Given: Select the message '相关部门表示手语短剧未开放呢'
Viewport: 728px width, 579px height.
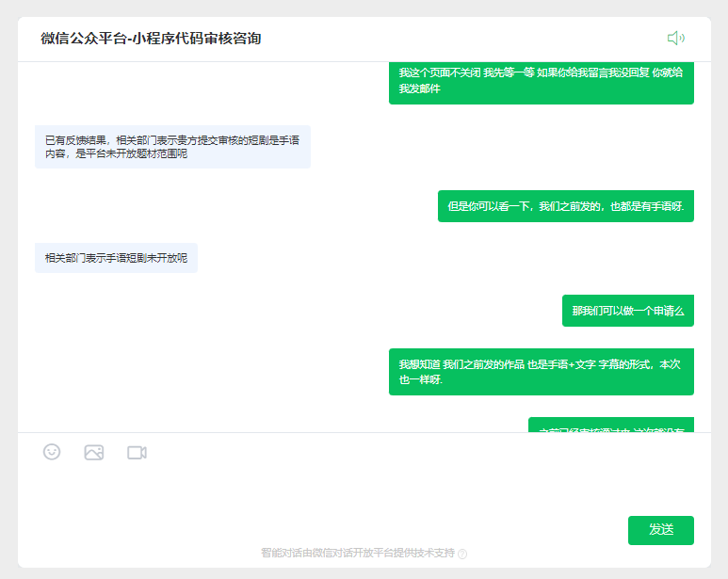Looking at the screenshot, I should pyautogui.click(x=116, y=258).
